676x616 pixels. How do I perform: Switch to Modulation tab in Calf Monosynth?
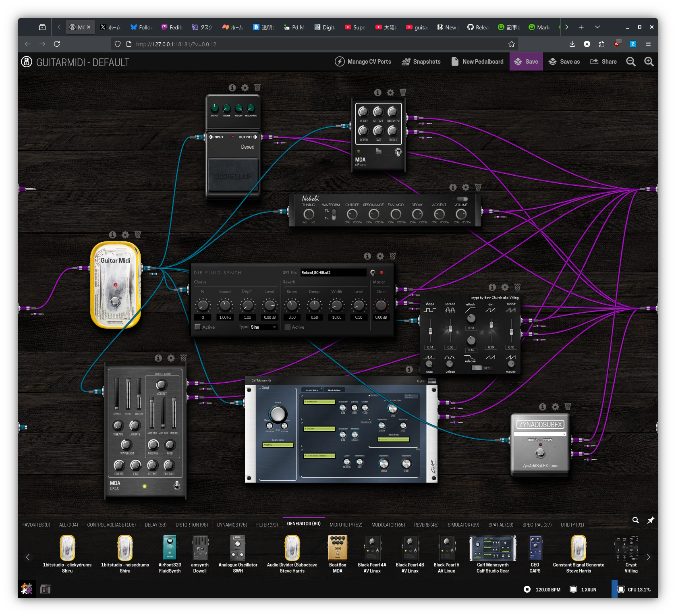coord(334,390)
